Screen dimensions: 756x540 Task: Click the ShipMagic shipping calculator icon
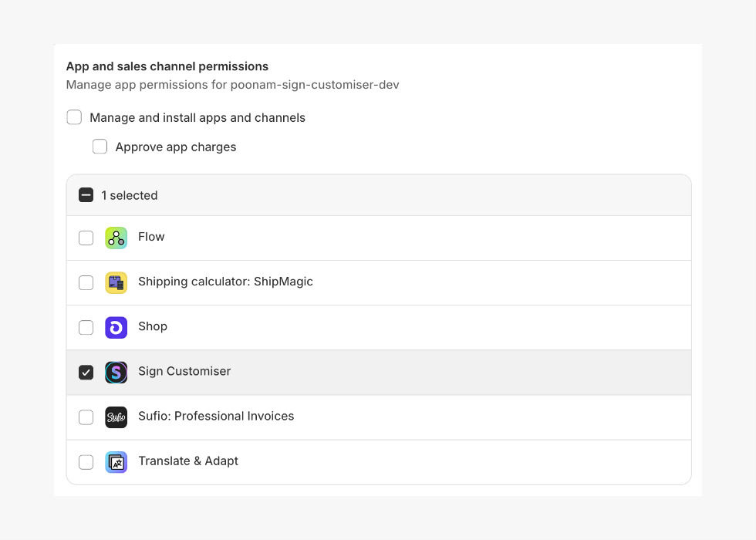coord(116,282)
